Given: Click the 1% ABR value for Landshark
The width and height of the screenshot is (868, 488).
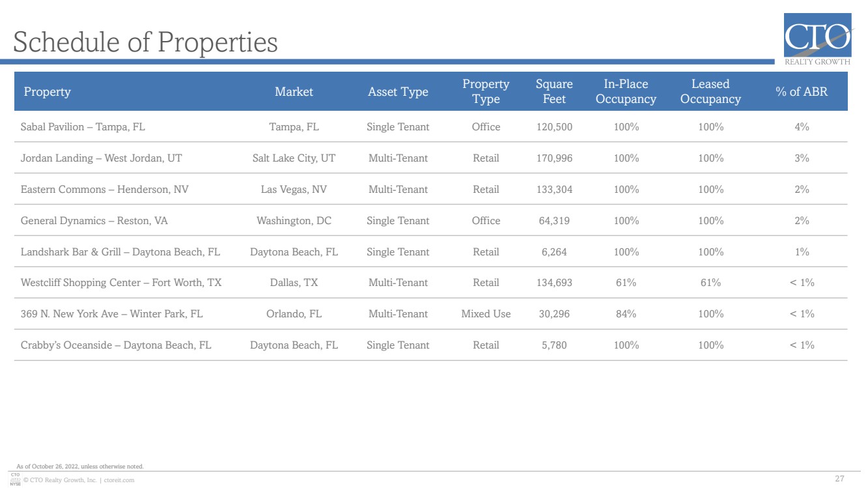Looking at the screenshot, I should tap(802, 252).
